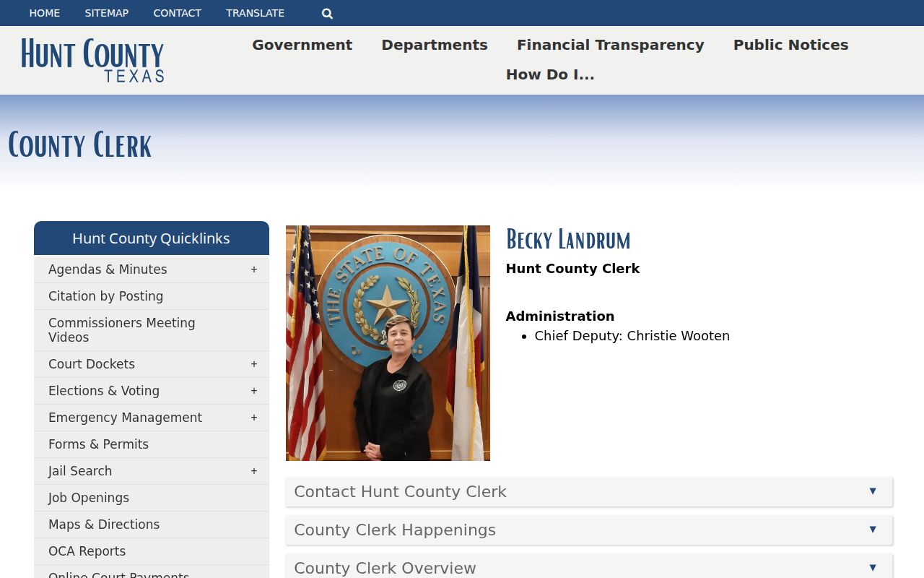Open OCA Reports quicklink
The image size is (924, 578).
coord(87,551)
